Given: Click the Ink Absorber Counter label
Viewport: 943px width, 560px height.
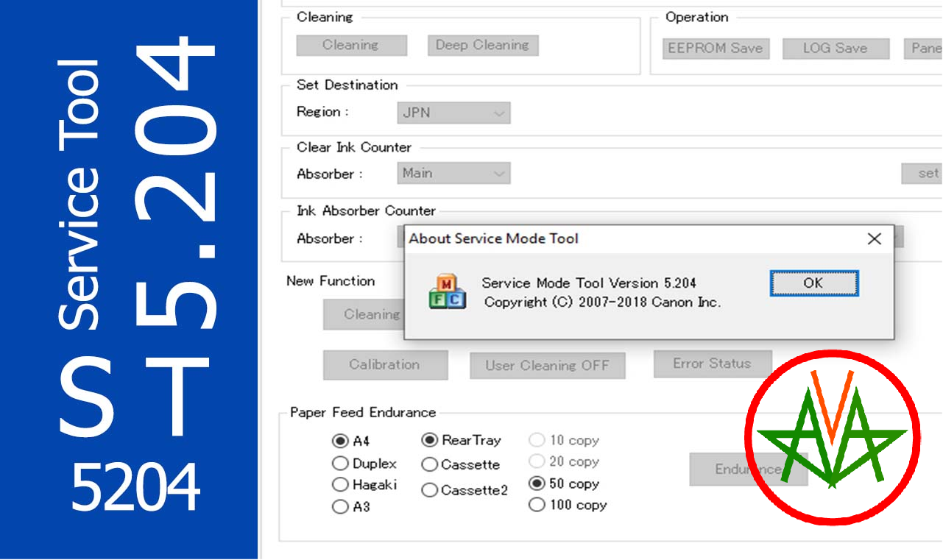Looking at the screenshot, I should pos(366,211).
